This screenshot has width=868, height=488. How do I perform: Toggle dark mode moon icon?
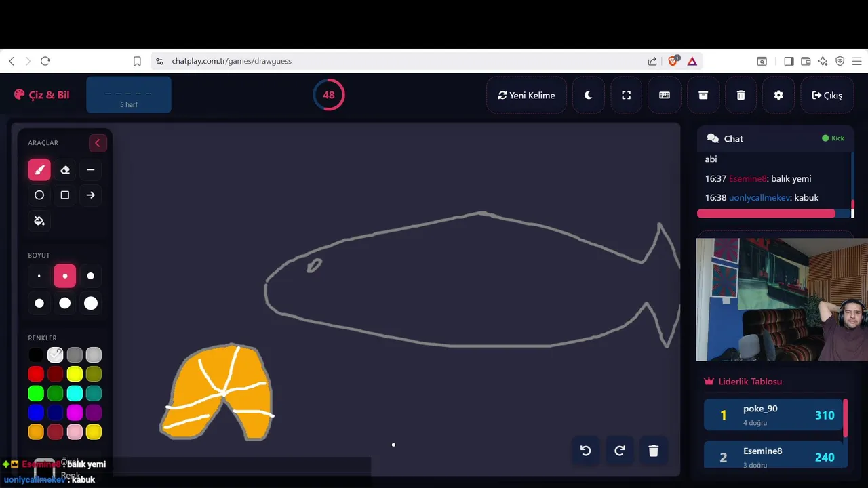point(589,96)
